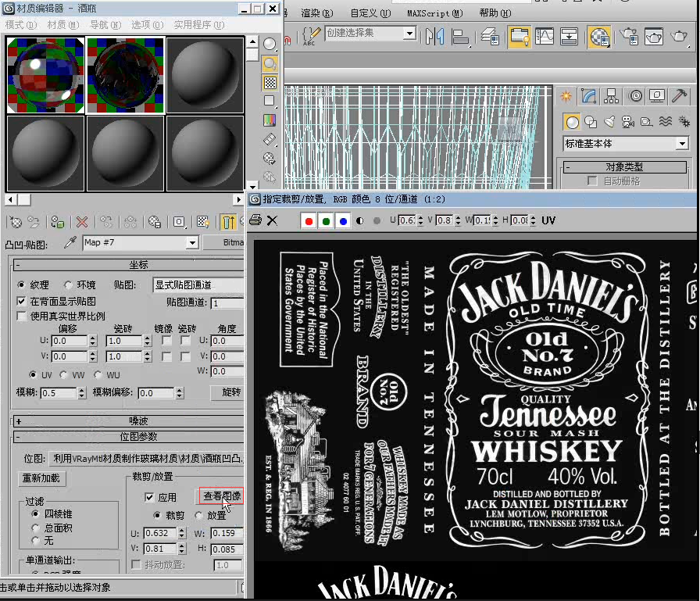Screen dimensions: 700x601
Task: Toggle red channel in crop window
Action: (309, 220)
